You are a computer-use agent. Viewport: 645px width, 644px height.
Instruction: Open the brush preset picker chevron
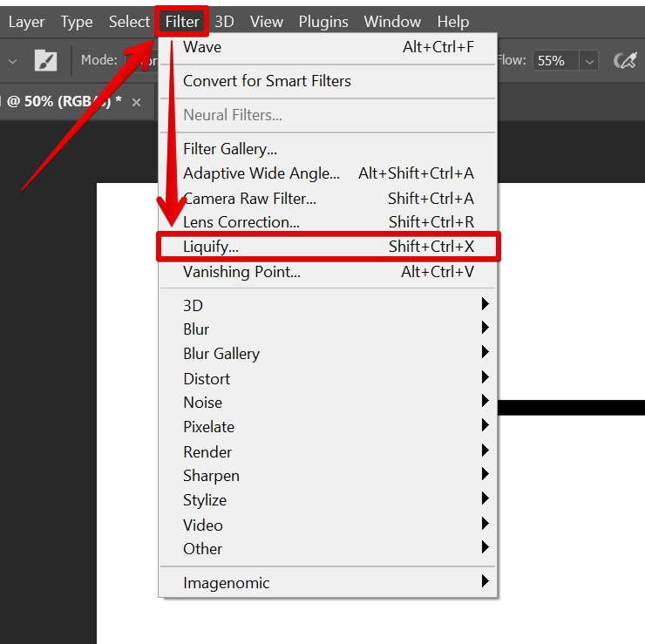click(x=12, y=61)
